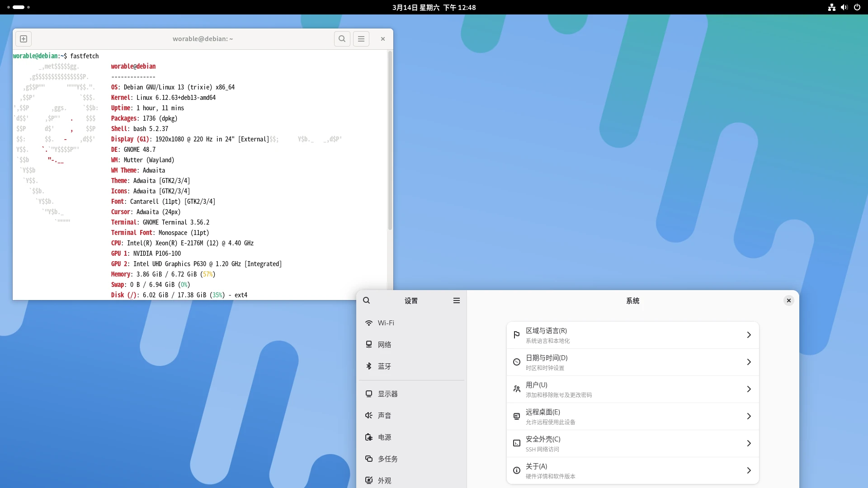Image resolution: width=868 pixels, height=488 pixels.
Task: Click the volume icon in top bar
Action: 844,7
